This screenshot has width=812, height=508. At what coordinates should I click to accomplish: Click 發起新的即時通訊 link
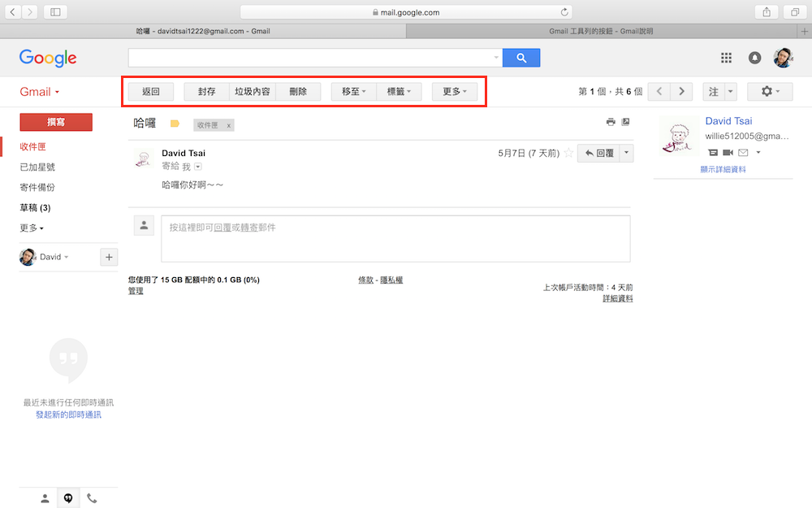pyautogui.click(x=68, y=415)
